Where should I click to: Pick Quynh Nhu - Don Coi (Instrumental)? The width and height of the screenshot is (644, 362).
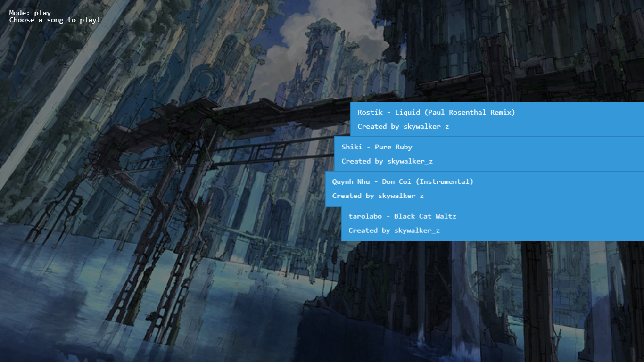485,189
